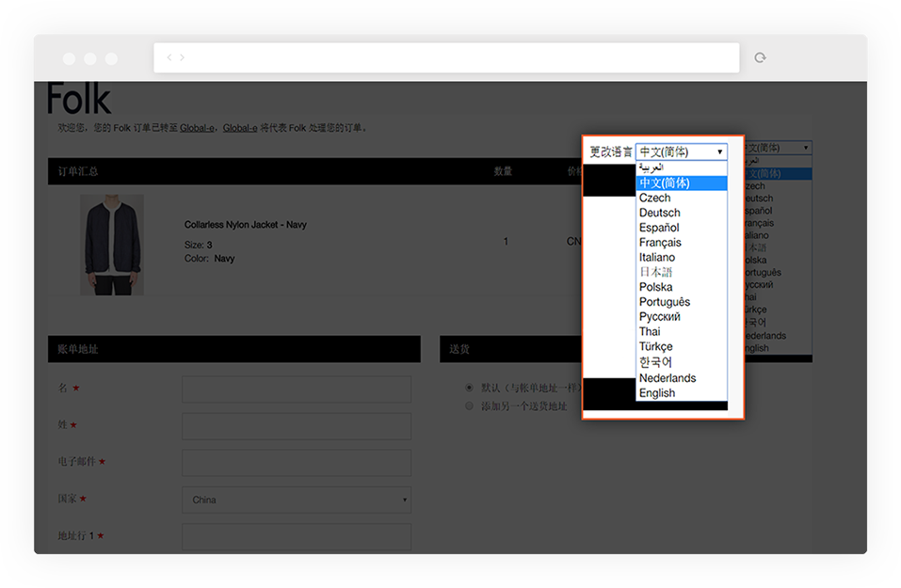Image resolution: width=901 pixels, height=588 pixels.
Task: Select Arabic in the language list
Action: coord(682,167)
